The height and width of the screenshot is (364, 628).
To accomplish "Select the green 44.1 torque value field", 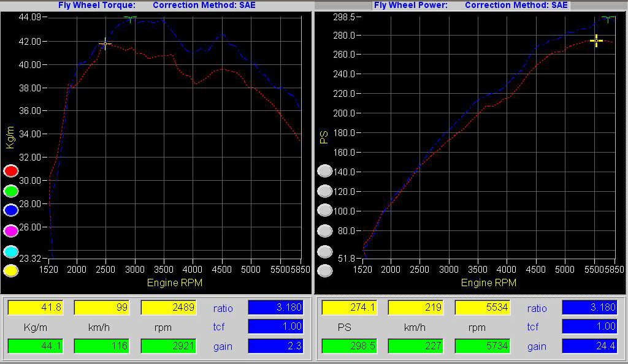I will pyautogui.click(x=35, y=346).
